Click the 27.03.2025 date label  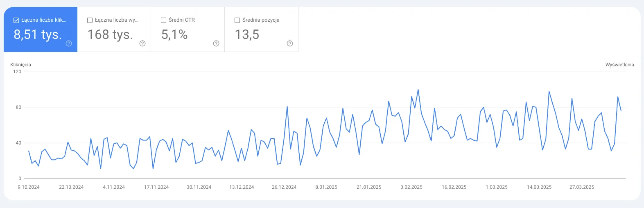point(582,187)
